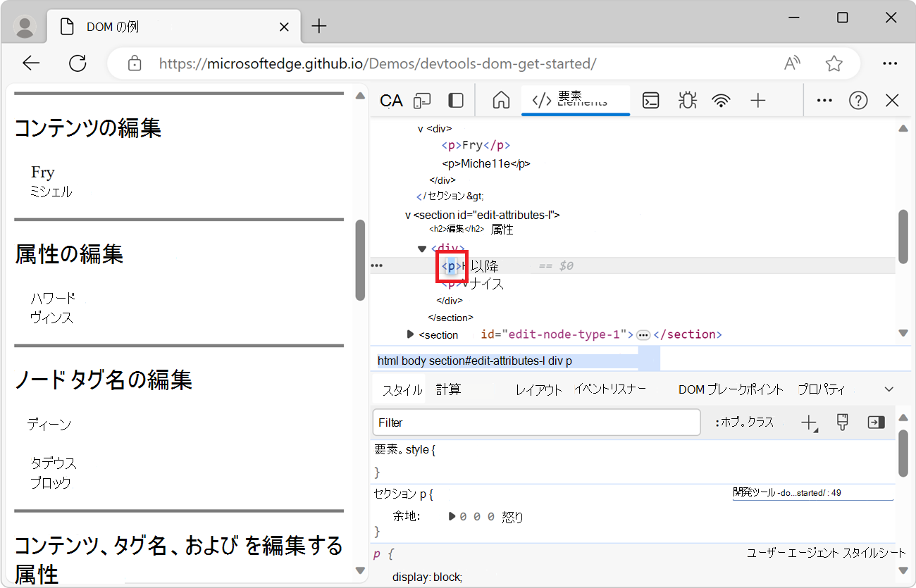The image size is (916, 588).
Task: Open the stylesheet link at line 49
Action: coord(814,492)
